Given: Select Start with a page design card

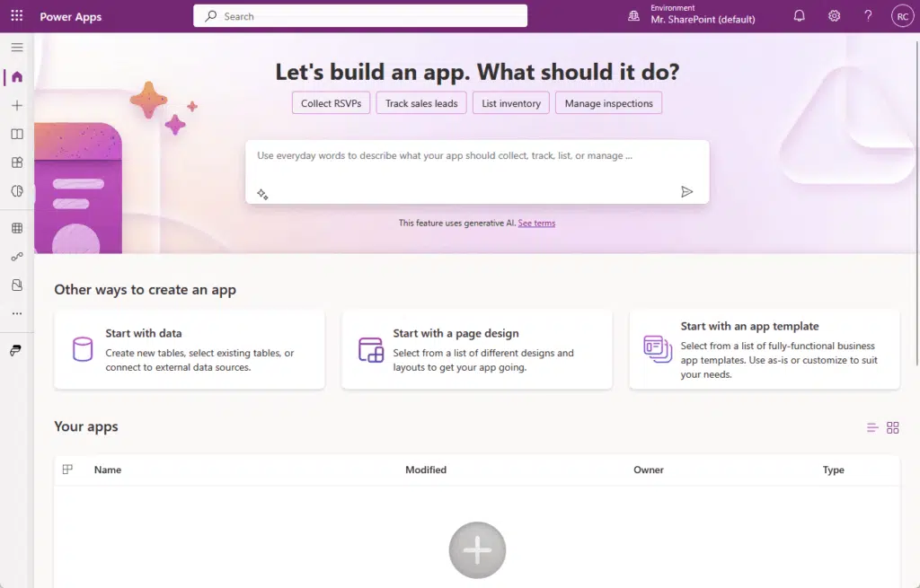Looking at the screenshot, I should (477, 350).
